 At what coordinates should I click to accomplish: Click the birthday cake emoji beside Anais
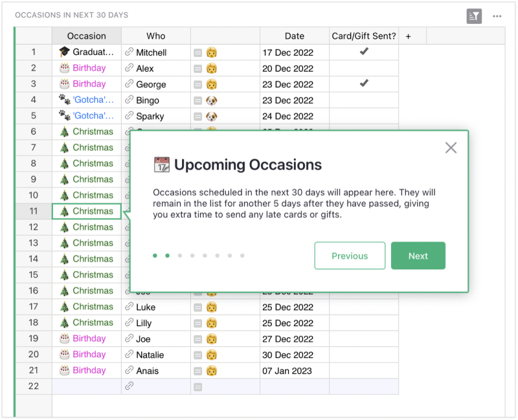pyautogui.click(x=63, y=370)
